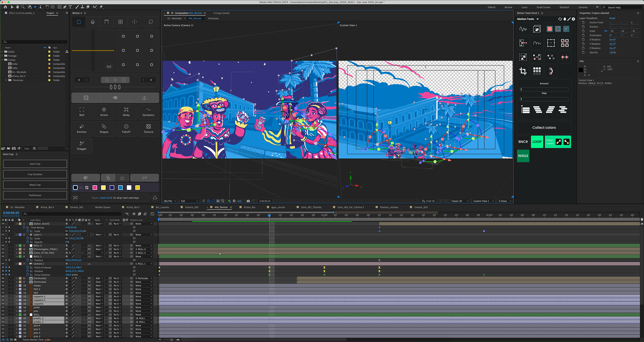Open the #Cena_Boi 4 timeline tab
644x342 pixels.
coord(47,207)
